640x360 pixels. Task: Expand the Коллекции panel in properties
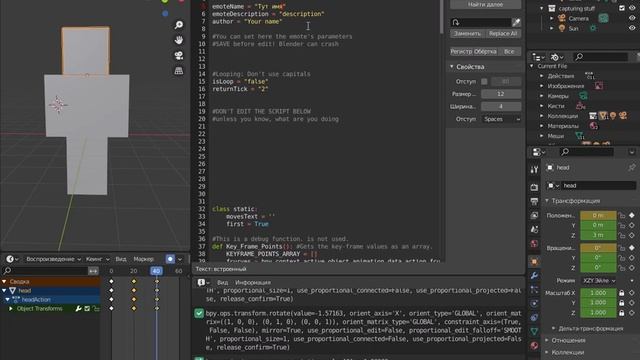547,352
